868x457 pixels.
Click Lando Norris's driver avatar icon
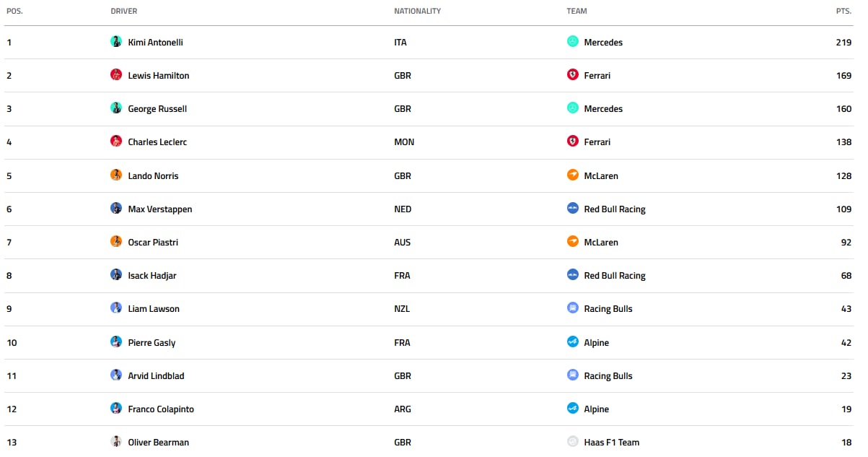(x=116, y=175)
